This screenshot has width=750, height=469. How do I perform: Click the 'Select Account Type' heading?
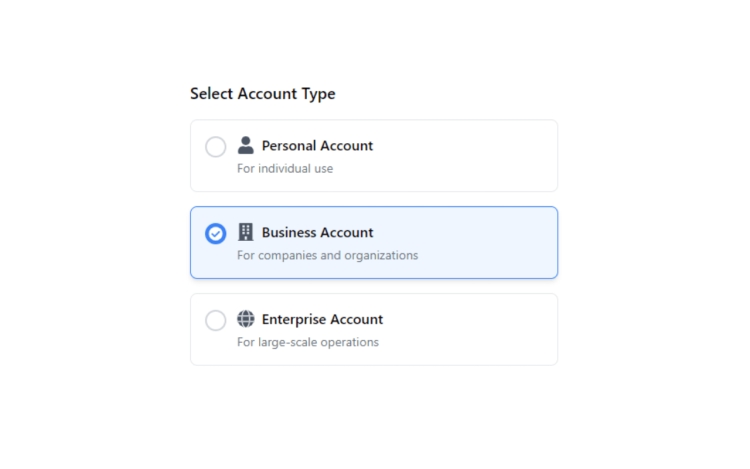click(263, 94)
